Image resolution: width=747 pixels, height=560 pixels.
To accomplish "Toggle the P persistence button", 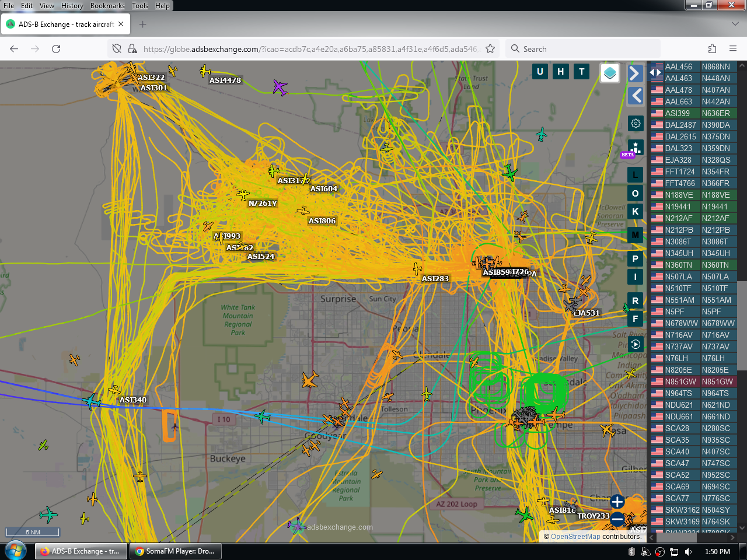I will tap(636, 258).
